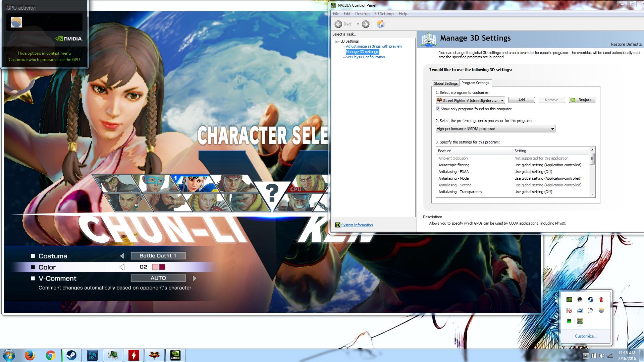Image resolution: width=644 pixels, height=362 pixels.
Task: Click the settings list scrollbar down arrow
Action: click(592, 194)
